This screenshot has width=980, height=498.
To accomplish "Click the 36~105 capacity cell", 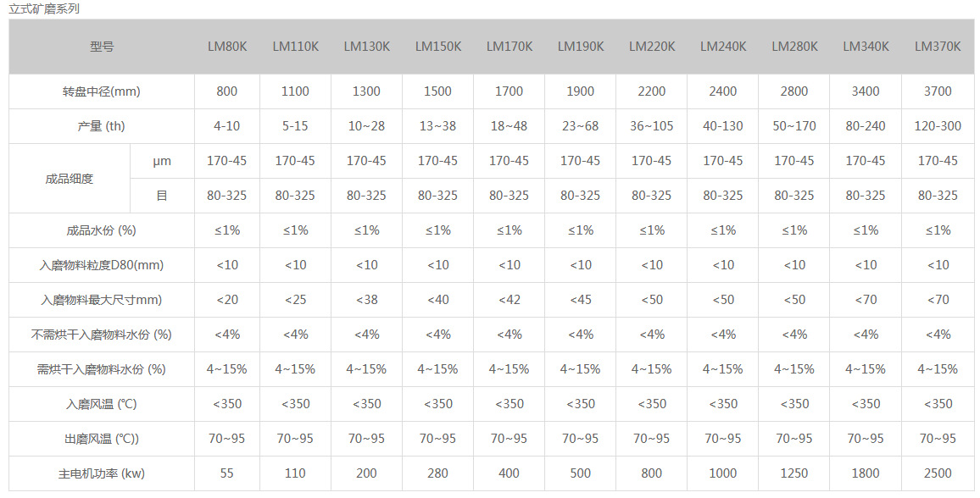I will 652,126.
